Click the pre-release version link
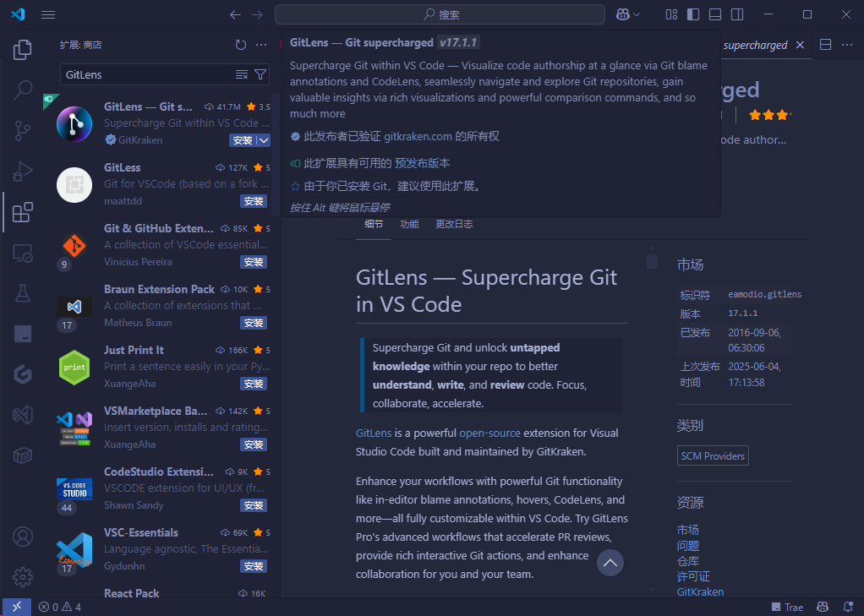Viewport: 864px width, 616px height. (422, 163)
